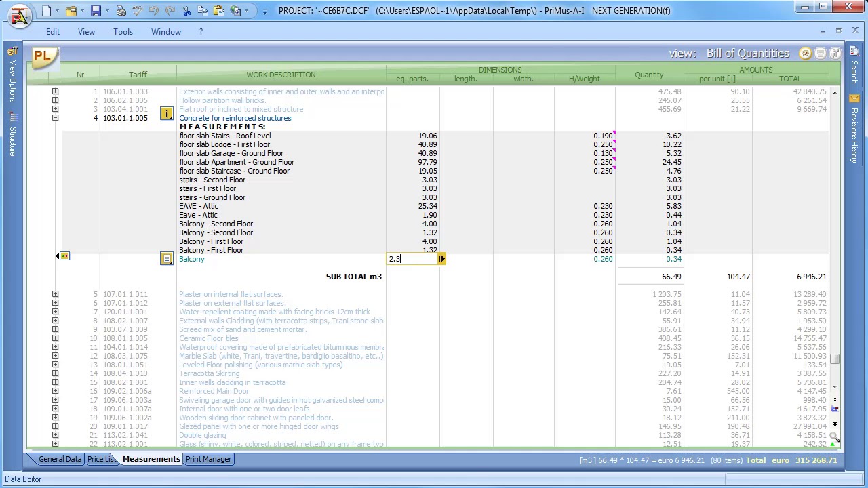
Task: Click the globe document toolbar icon
Action: coord(235,11)
